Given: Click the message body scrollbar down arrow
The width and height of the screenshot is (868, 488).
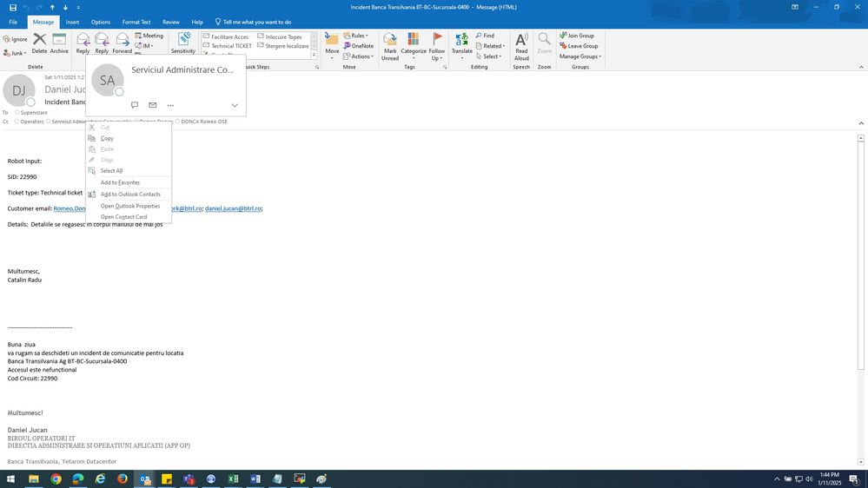Looking at the screenshot, I should click(x=861, y=462).
